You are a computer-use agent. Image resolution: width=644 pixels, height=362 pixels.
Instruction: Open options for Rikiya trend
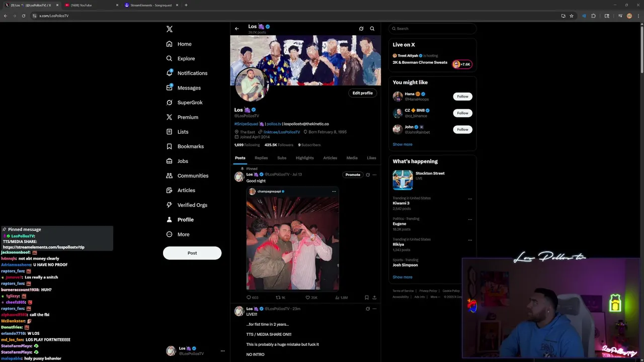coord(470,240)
